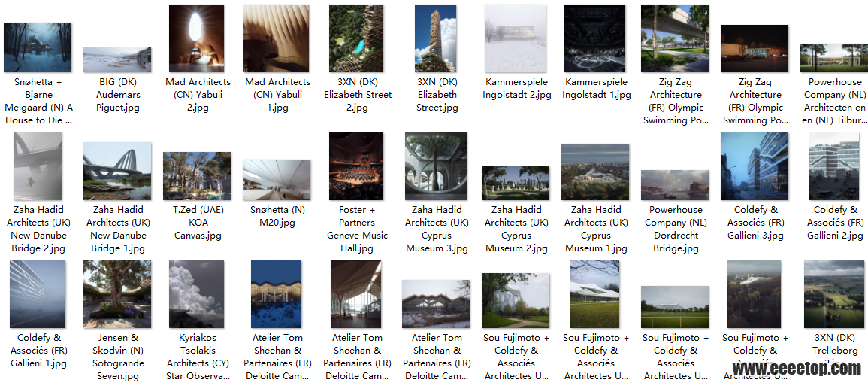This screenshot has width=868, height=383.
Task: Select the Snøhetta M20 thumbnail
Action: [x=277, y=180]
